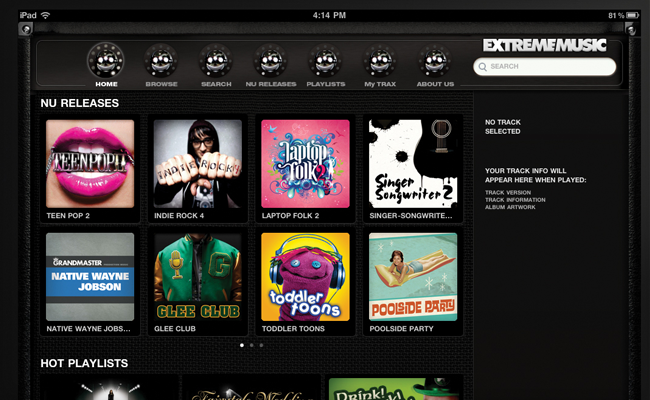Image resolution: width=650 pixels, height=400 pixels.
Task: Select the ABOUT US tab label
Action: tap(435, 84)
